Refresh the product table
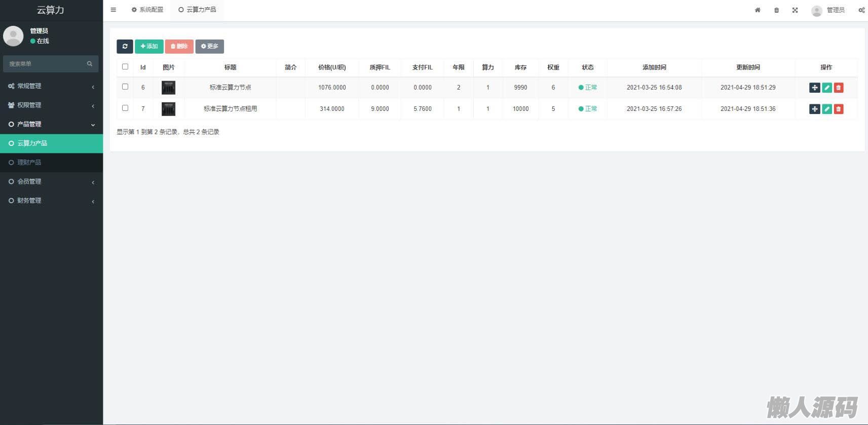Viewport: 868px width, 425px height. pyautogui.click(x=125, y=46)
